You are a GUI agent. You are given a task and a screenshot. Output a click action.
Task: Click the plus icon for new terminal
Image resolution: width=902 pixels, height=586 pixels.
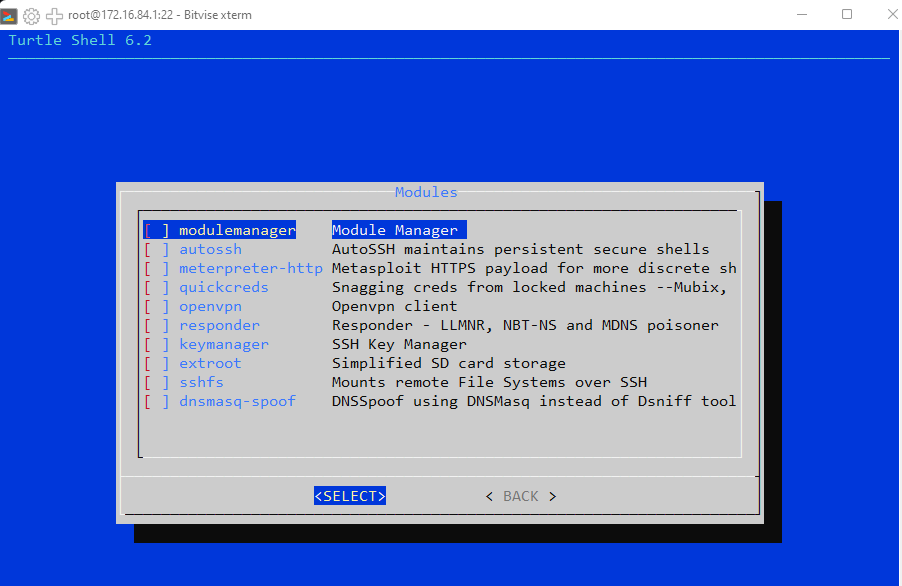(x=54, y=15)
